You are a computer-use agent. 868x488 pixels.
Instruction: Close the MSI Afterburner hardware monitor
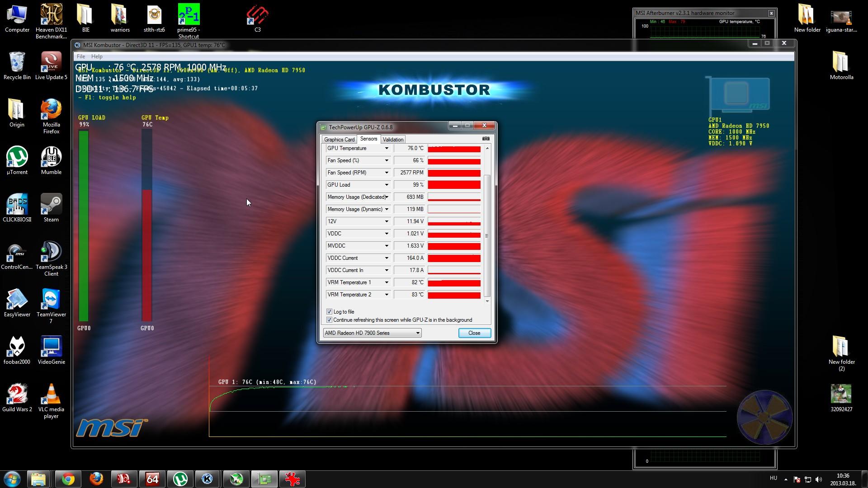pyautogui.click(x=771, y=13)
